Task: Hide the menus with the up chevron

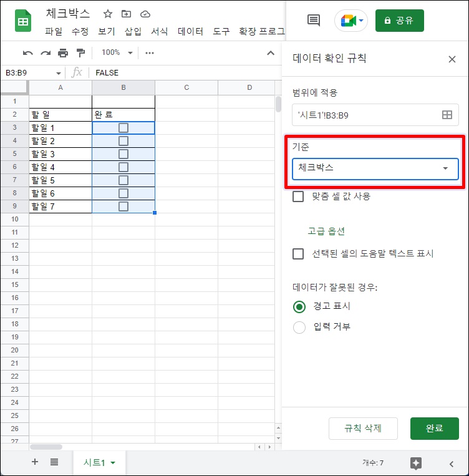Action: click(x=271, y=53)
